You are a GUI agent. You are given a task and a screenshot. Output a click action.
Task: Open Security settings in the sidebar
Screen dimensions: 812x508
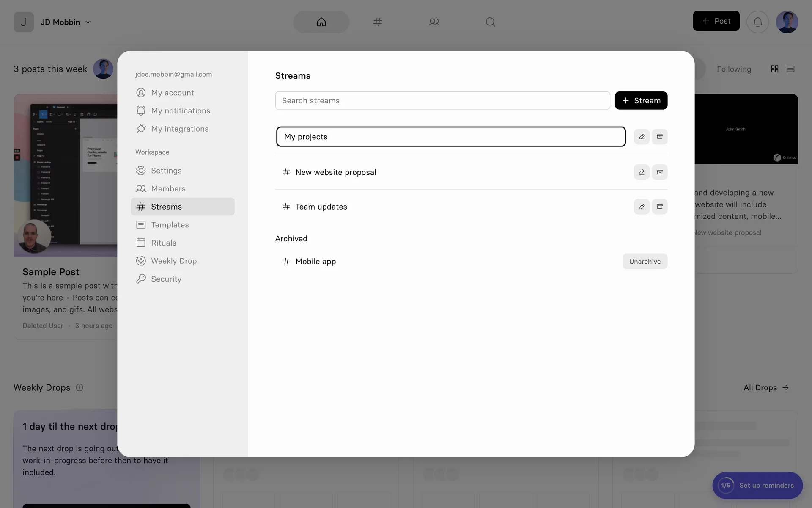(166, 279)
